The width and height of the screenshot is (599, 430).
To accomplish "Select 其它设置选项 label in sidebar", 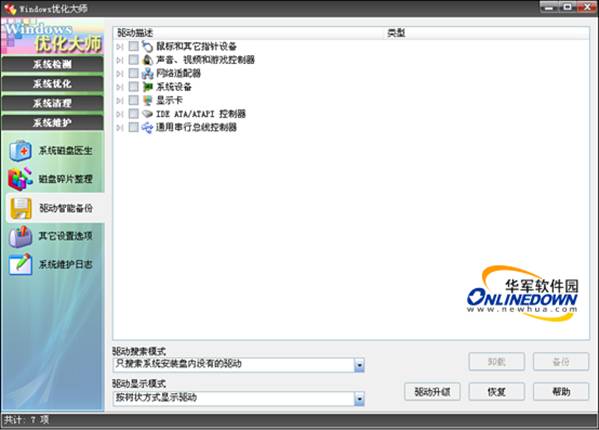I will [65, 236].
